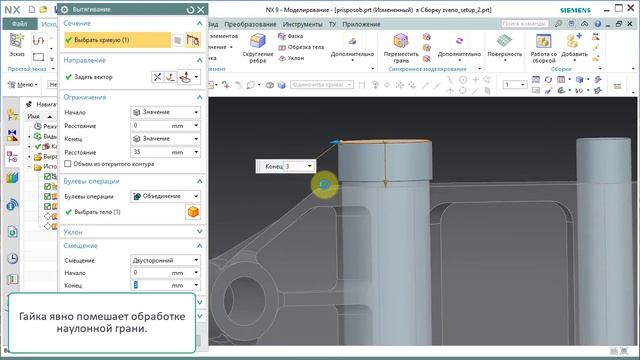Open the vector dialog icon in Направление

(171, 77)
